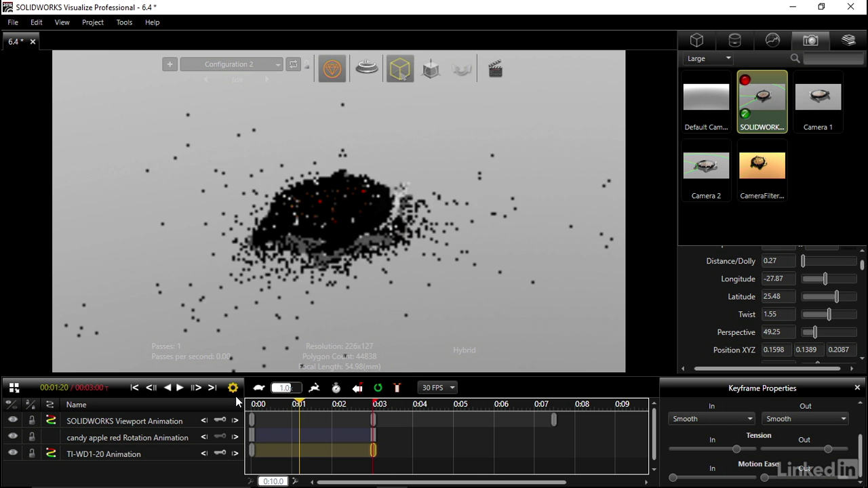Image resolution: width=868 pixels, height=488 pixels.
Task: Open the Large thumbnail size dropdown
Action: coord(709,58)
